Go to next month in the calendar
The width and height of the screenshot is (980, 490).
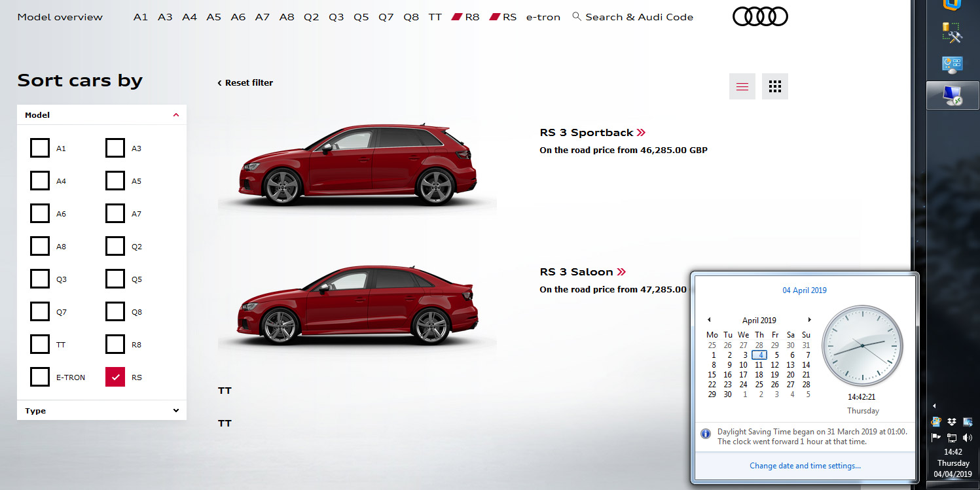pyautogui.click(x=810, y=320)
